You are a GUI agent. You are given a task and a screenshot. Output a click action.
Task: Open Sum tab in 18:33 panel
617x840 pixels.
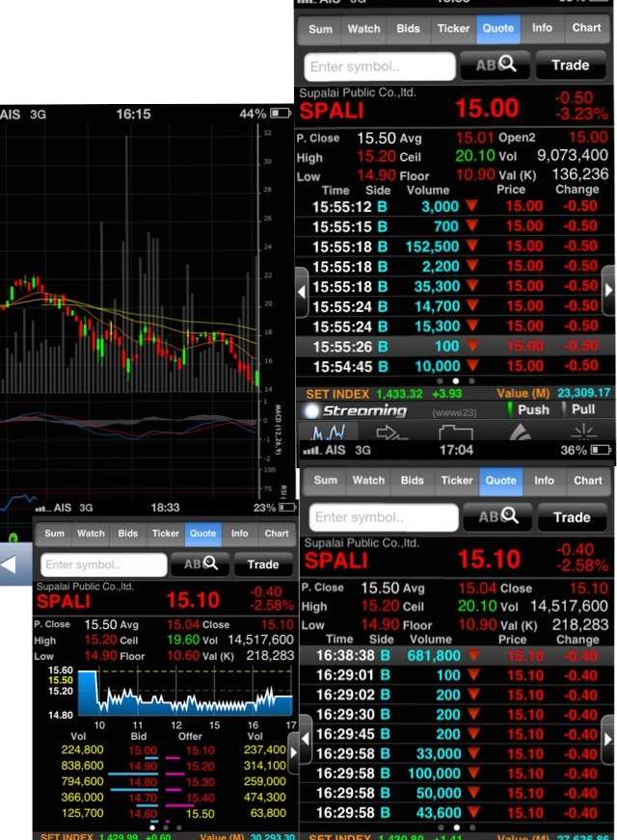pyautogui.click(x=54, y=534)
